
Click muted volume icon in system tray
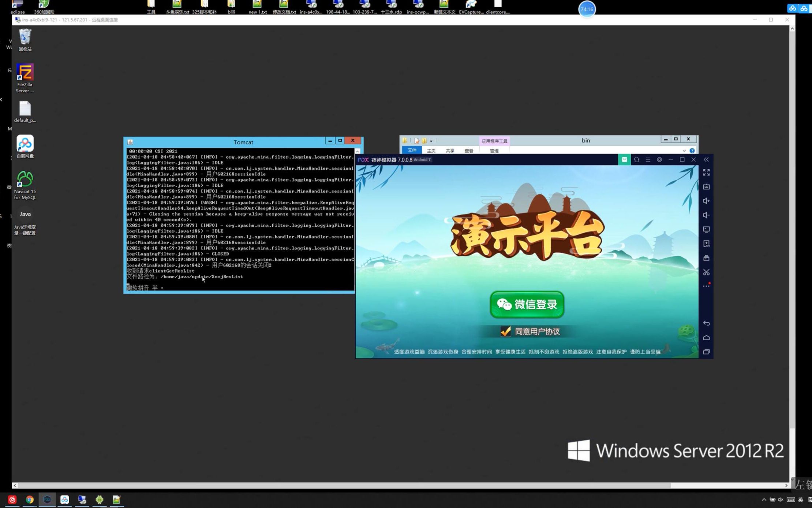[x=781, y=500]
